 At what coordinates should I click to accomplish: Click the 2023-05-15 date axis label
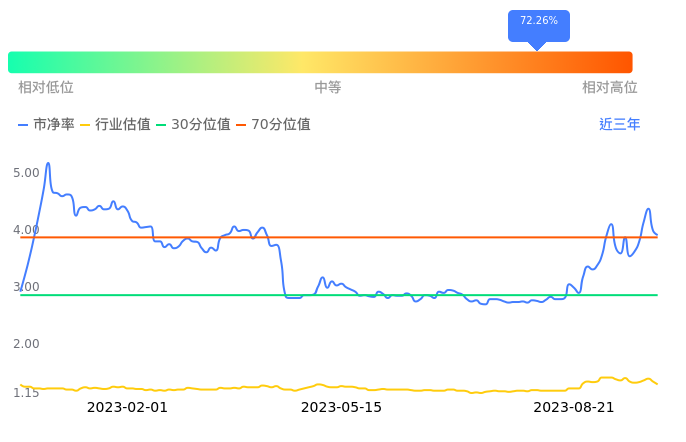[x=341, y=407]
